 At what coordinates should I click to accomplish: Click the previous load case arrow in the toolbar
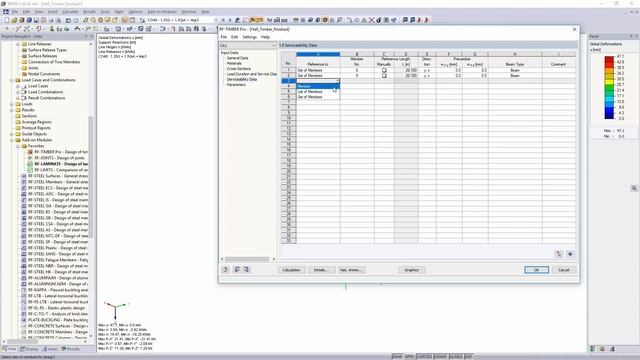coord(223,20)
